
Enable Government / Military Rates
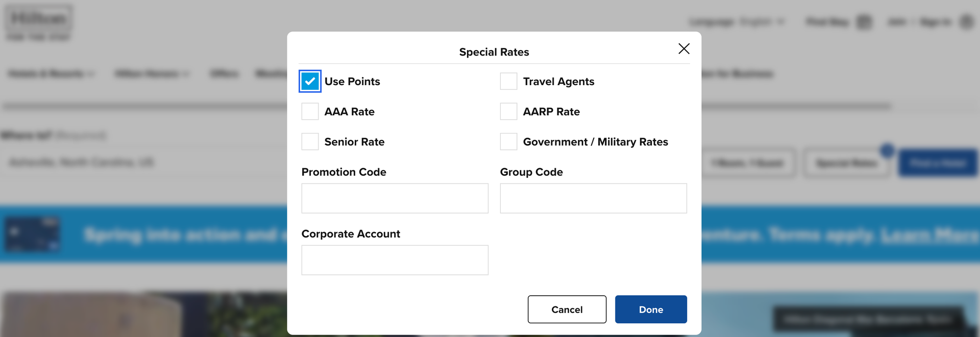pos(508,141)
